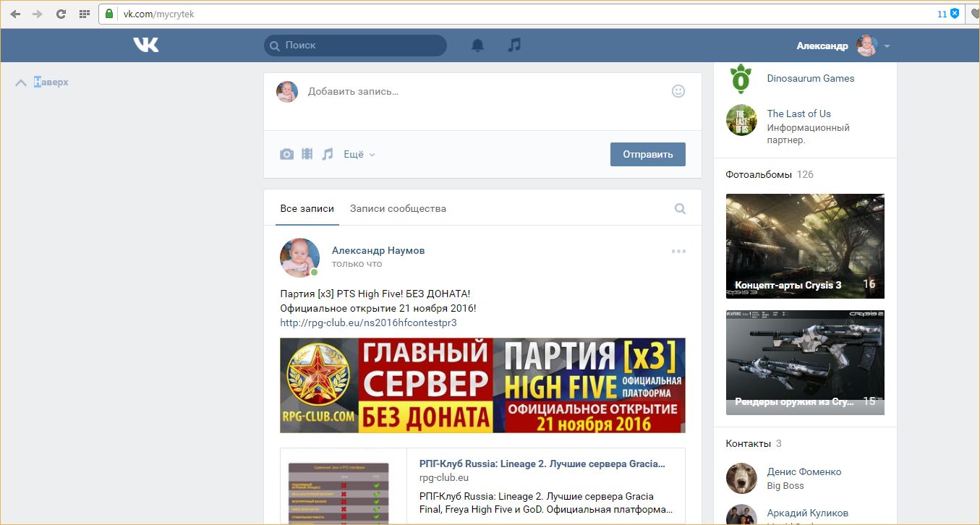Screen dimensions: 980x525
Task: Open Денис Фоменко contact link
Action: point(804,471)
